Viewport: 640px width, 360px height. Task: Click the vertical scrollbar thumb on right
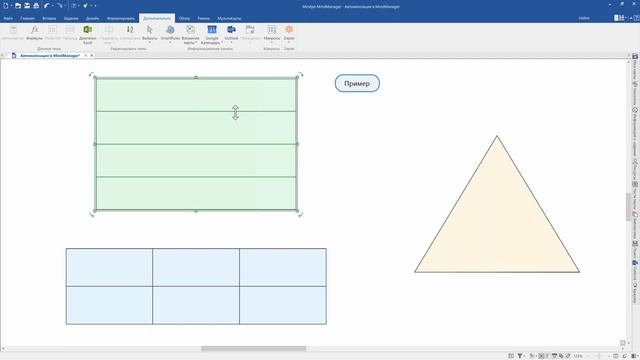(628, 207)
